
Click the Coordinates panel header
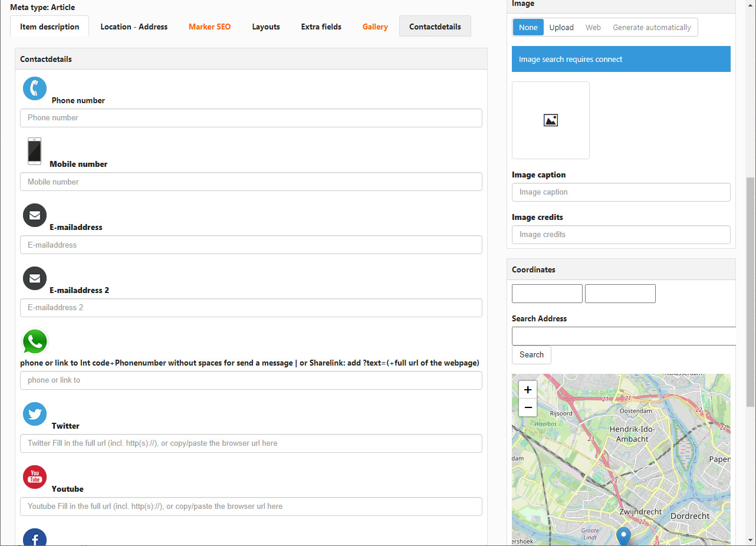pos(621,269)
